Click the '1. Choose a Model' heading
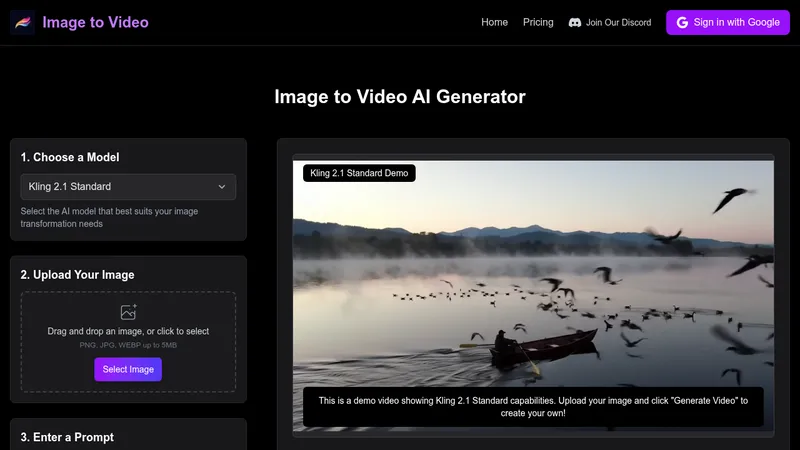Viewport: 800px width, 450px height. pos(70,157)
